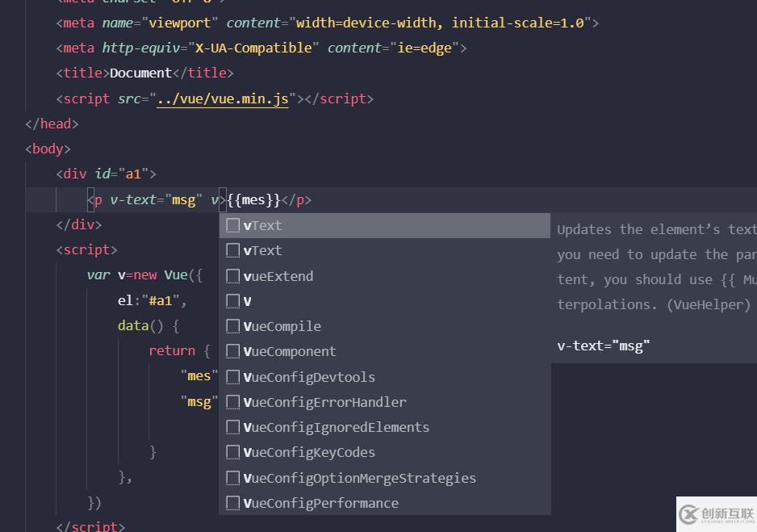Screen dimensions: 757x532
Task: Click the snippet icon beside VueConfigPerformance
Action: click(x=232, y=503)
